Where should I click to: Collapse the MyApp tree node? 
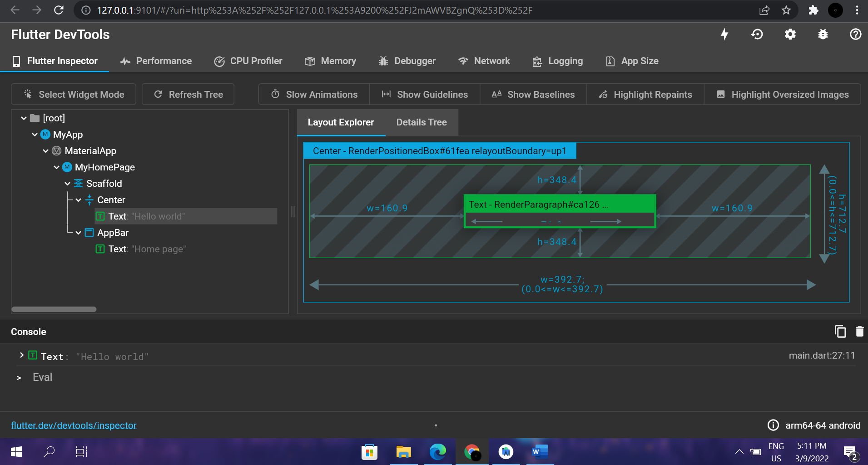35,135
